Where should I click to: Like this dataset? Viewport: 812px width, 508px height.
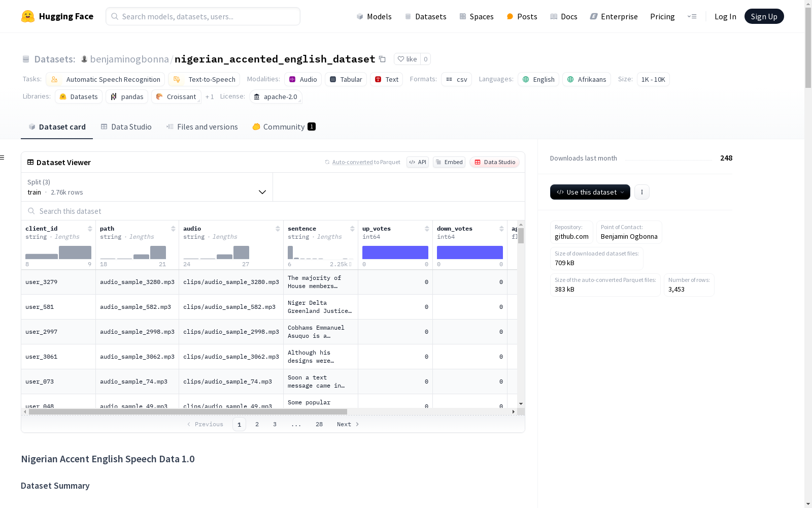407,59
